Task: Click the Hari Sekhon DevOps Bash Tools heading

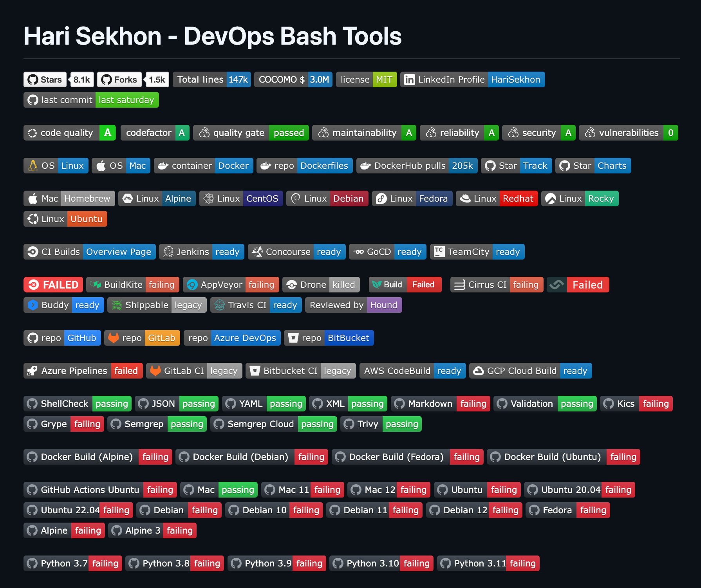Action: pyautogui.click(x=213, y=36)
